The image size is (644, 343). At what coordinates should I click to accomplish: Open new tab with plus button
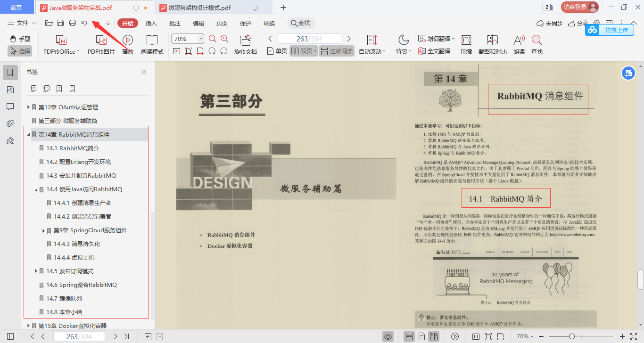283,8
